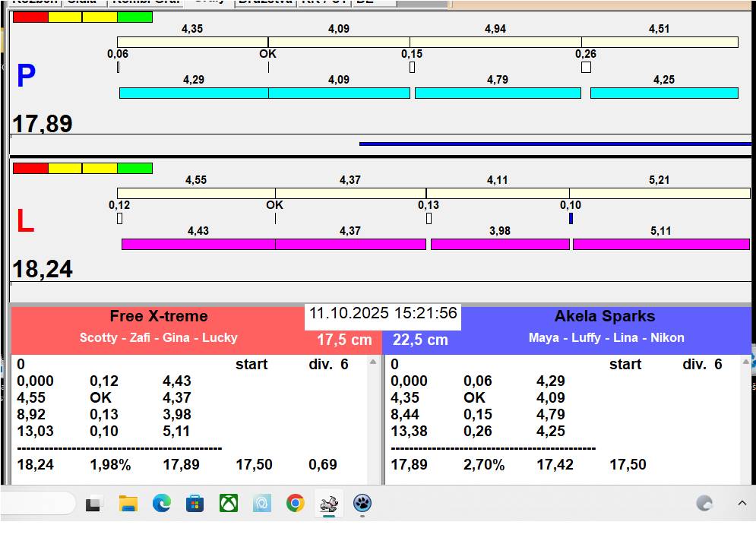Open Microsoft Store taskbar icon
The height and width of the screenshot is (544, 756).
pyautogui.click(x=195, y=503)
